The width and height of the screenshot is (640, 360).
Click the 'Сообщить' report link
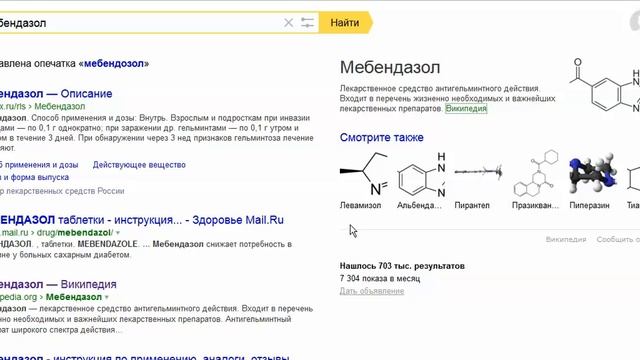(x=618, y=240)
